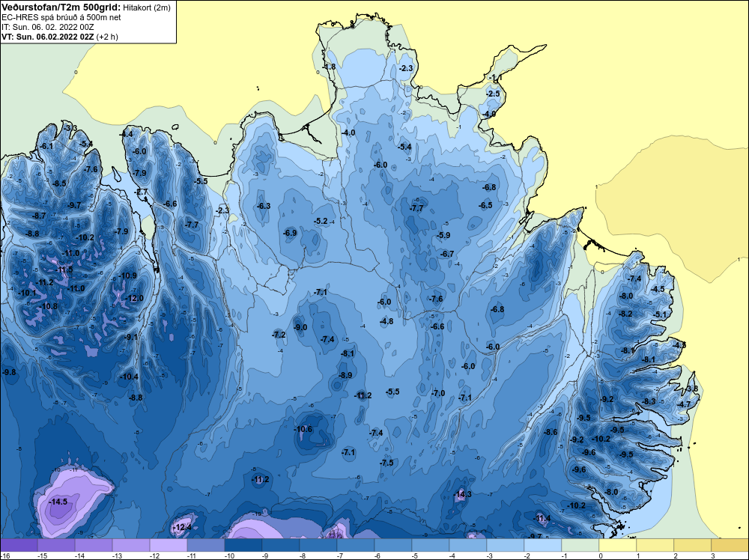The image size is (749, 560).
Task: Click the -10.8 temperature label
Action: pos(48,306)
